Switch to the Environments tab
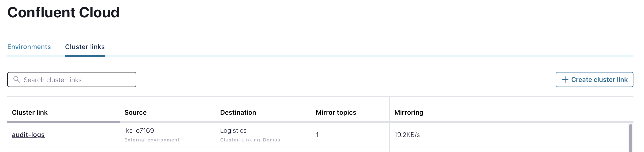This screenshot has height=152, width=644. [29, 47]
